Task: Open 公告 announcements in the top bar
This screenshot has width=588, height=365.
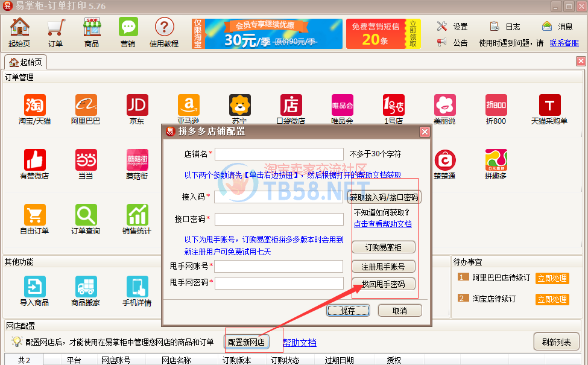Action: [452, 42]
